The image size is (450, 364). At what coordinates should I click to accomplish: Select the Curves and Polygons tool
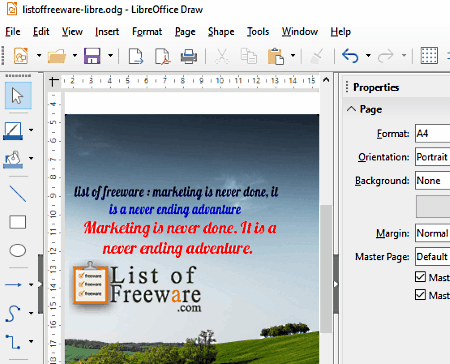(12, 314)
